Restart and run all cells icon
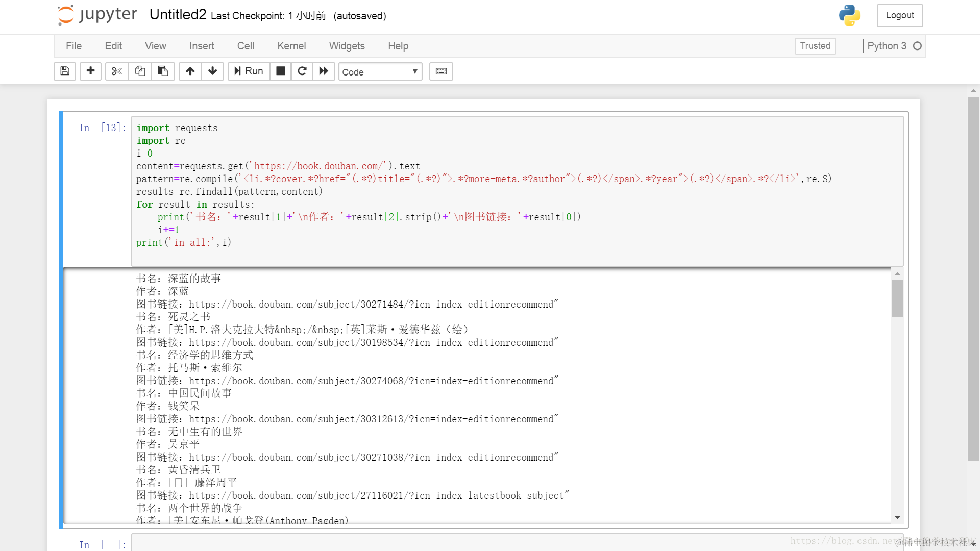Image resolution: width=980 pixels, height=551 pixels. [x=324, y=71]
